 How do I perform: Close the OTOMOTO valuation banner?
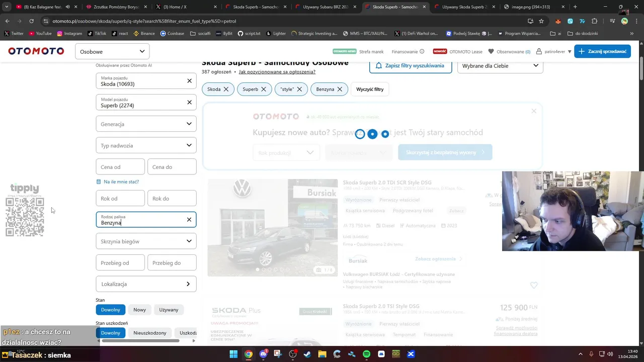point(534,111)
